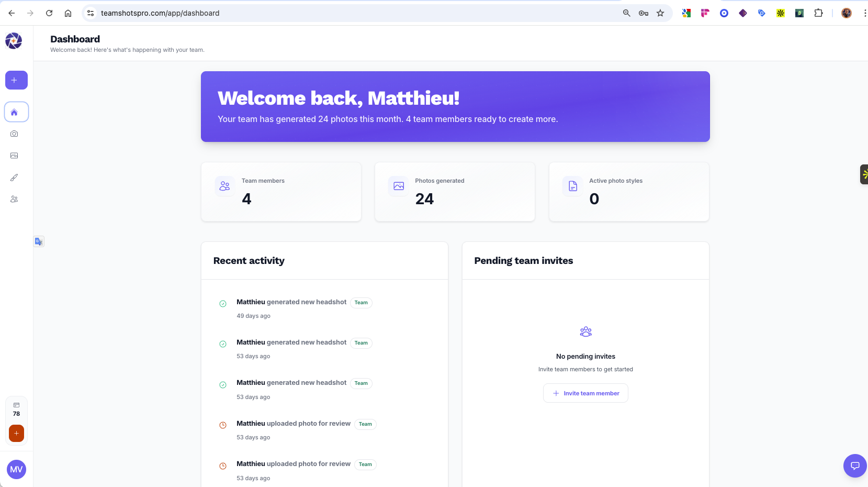Open the paintbrush styles icon in the sidebar
868x487 pixels.
(14, 178)
